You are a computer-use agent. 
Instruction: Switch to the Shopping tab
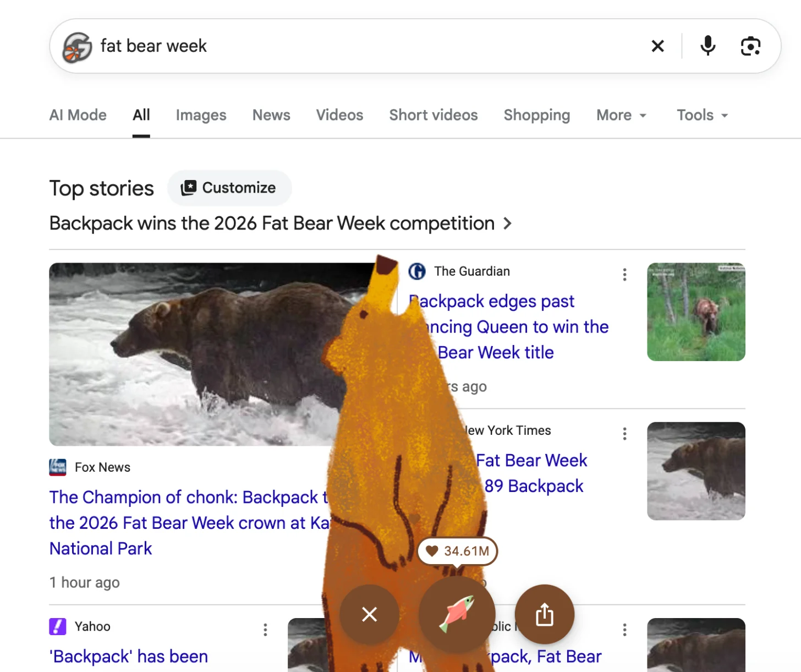click(537, 115)
